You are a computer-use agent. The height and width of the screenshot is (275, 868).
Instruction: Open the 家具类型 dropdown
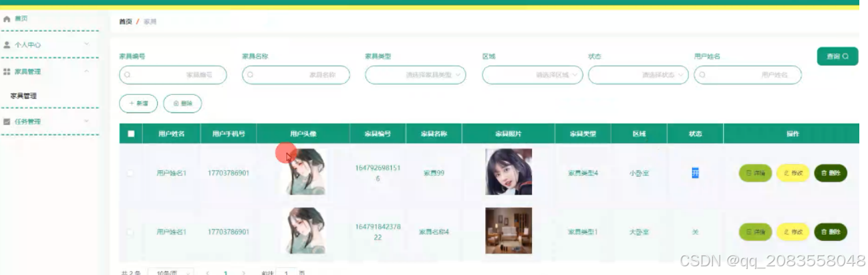click(415, 75)
